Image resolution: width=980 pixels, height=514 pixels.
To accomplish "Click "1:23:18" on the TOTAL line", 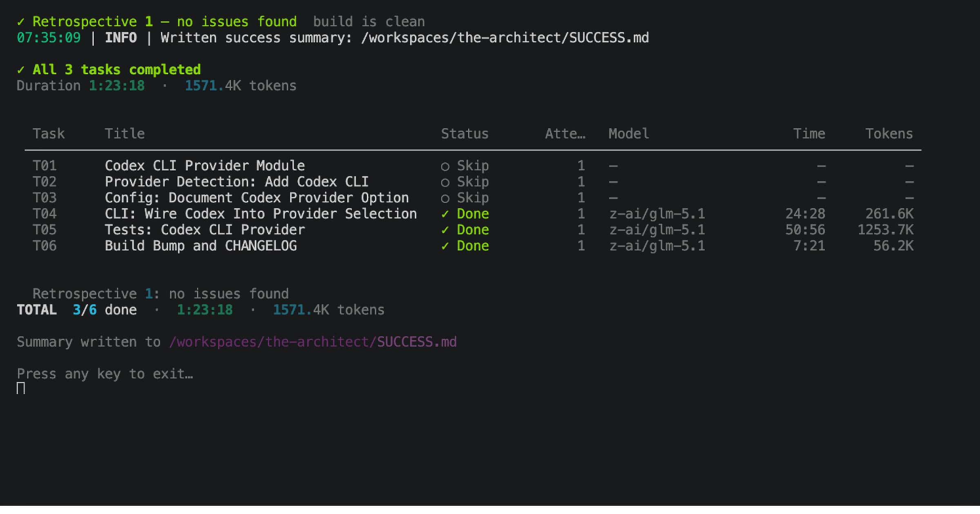I will coord(205,310).
